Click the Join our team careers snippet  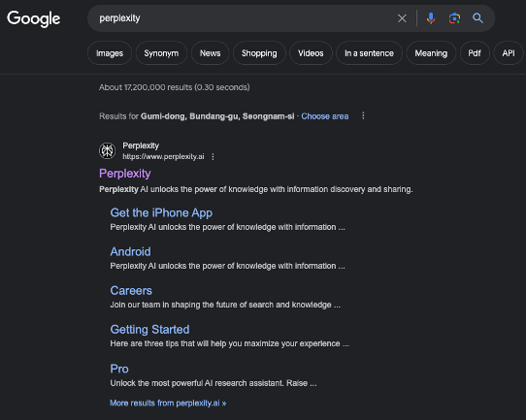coord(225,305)
